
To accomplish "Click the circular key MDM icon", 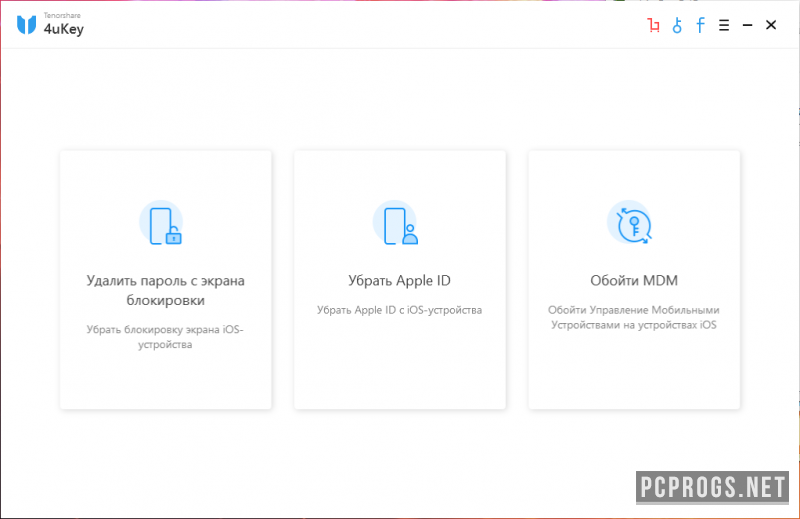I will coord(632,224).
